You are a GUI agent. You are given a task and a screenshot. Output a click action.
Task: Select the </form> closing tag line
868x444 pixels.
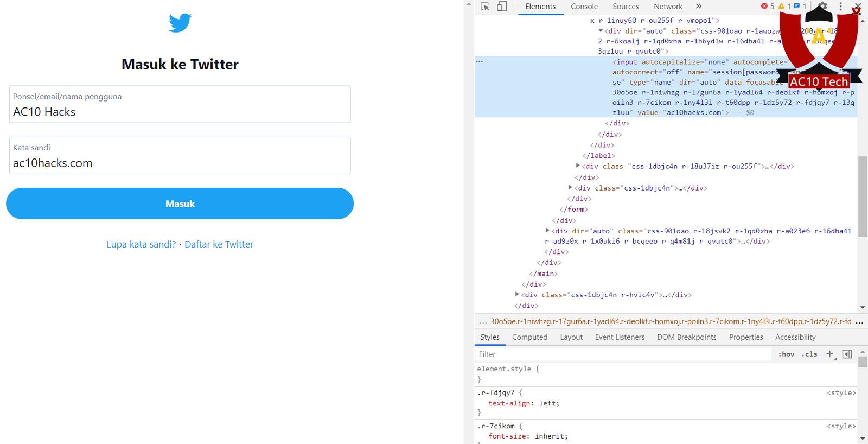(x=574, y=209)
